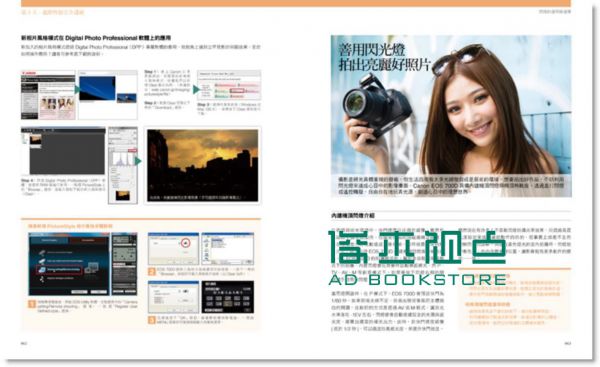Open the sunset city silhouette photo

tap(203, 165)
